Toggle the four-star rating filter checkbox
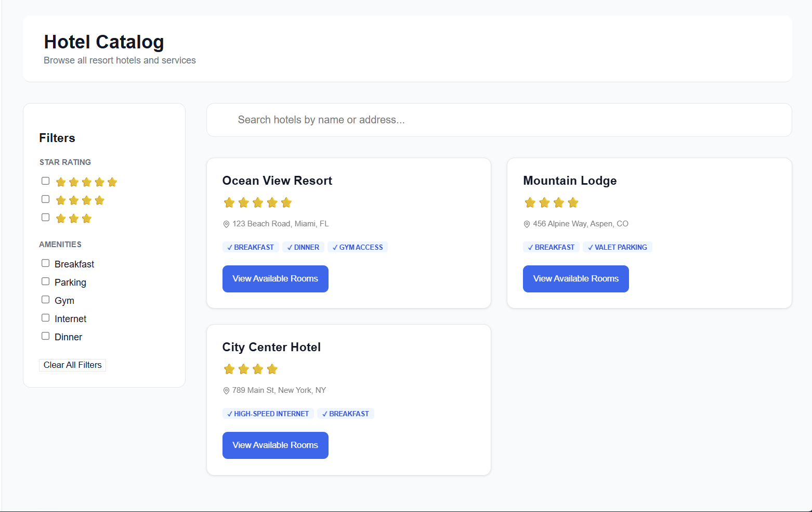The height and width of the screenshot is (512, 812). pyautogui.click(x=46, y=199)
